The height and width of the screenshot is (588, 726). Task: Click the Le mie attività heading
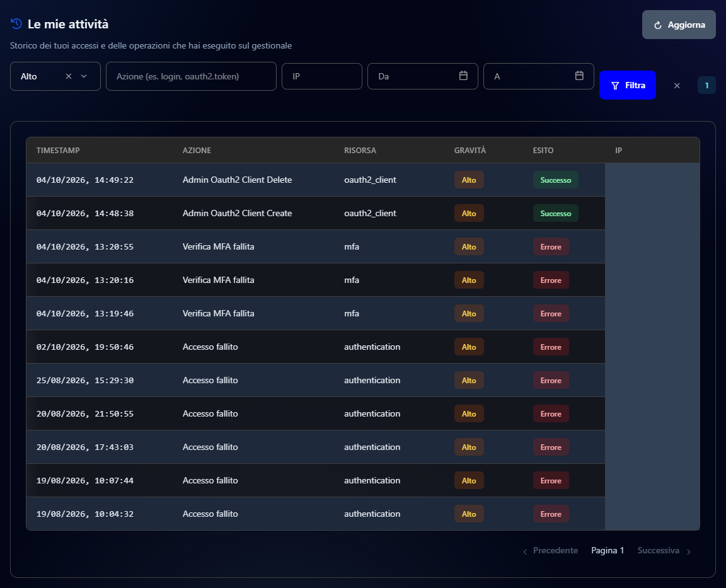pyautogui.click(x=68, y=24)
